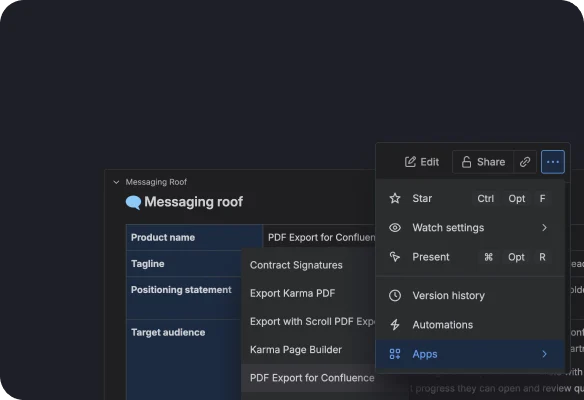This screenshot has width=584, height=400.
Task: Click the speech bubble emoji beside Messaging roof
Action: 133,202
